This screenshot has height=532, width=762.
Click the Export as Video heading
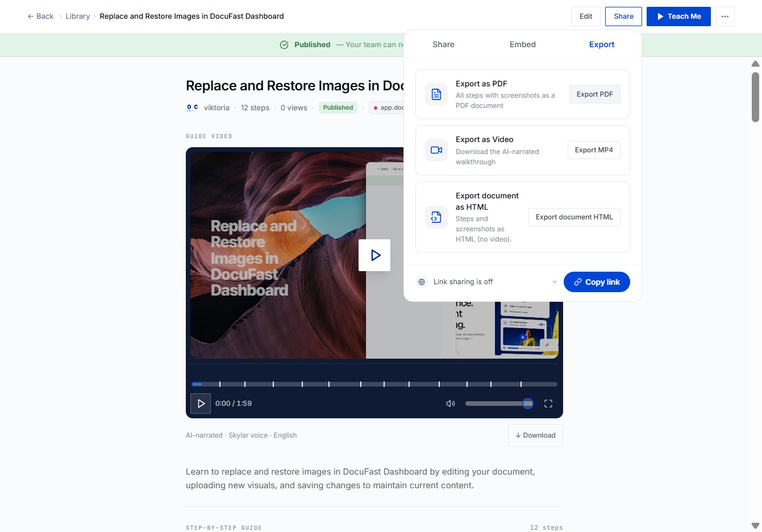click(x=484, y=139)
